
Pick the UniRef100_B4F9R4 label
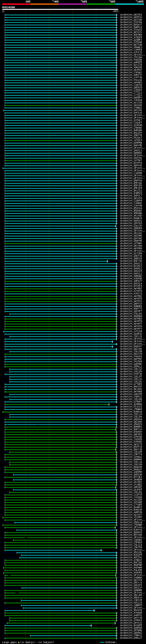coord(131,35)
